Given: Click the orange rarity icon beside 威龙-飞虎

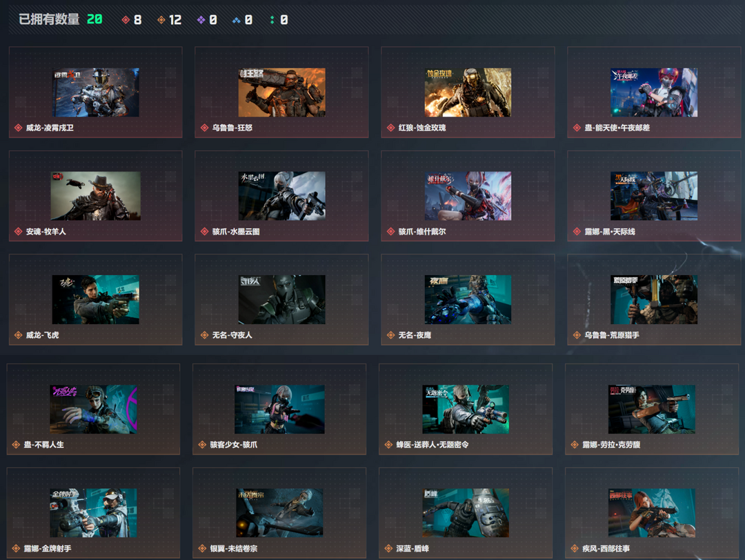Looking at the screenshot, I should tap(18, 335).
